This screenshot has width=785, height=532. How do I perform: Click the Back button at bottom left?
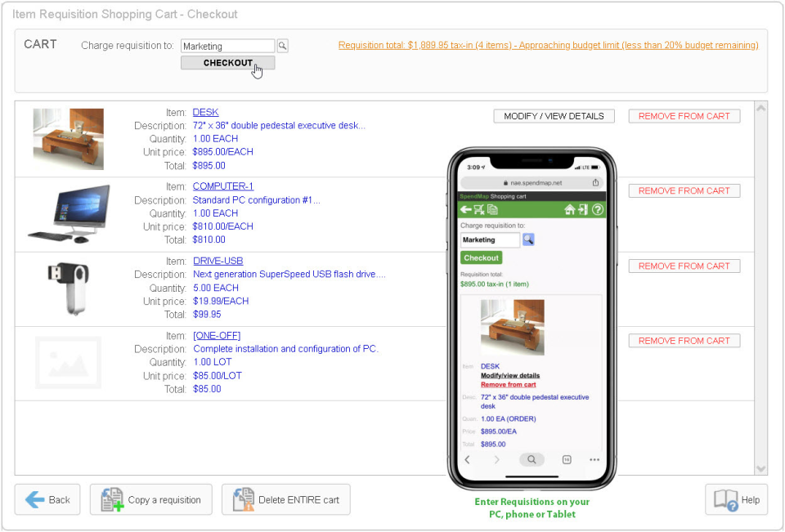tap(47, 499)
